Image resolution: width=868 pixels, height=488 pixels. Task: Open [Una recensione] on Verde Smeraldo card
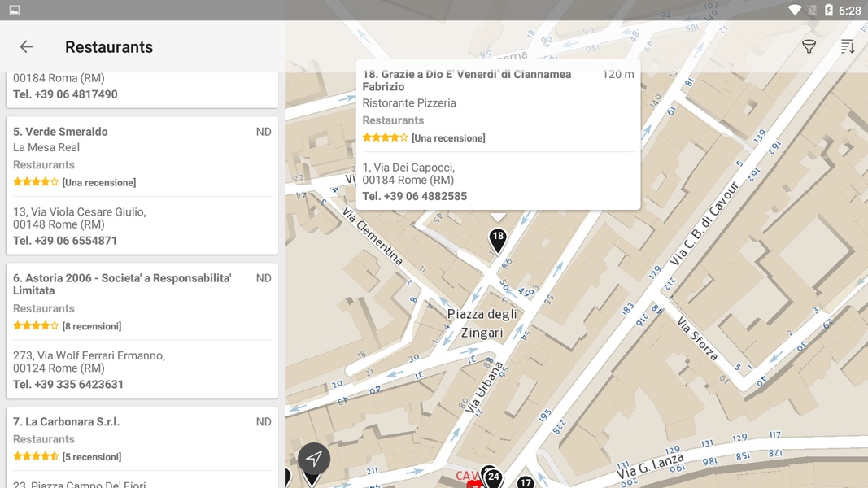99,182
